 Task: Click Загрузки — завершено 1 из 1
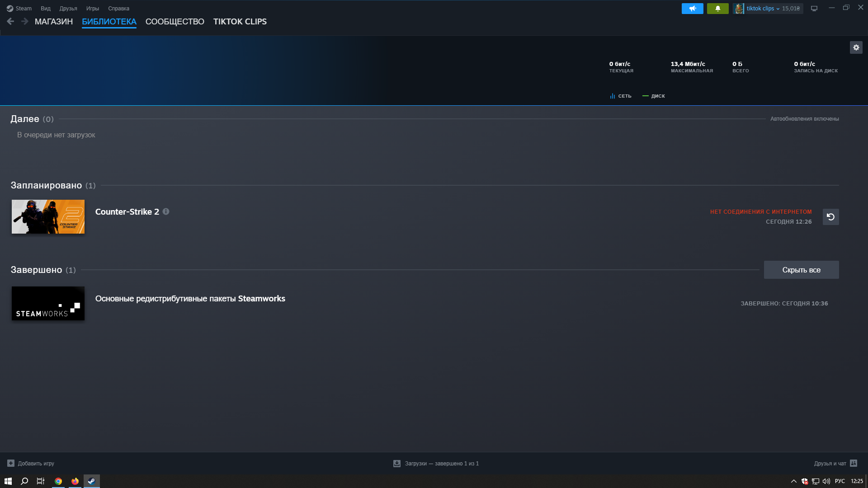442,464
